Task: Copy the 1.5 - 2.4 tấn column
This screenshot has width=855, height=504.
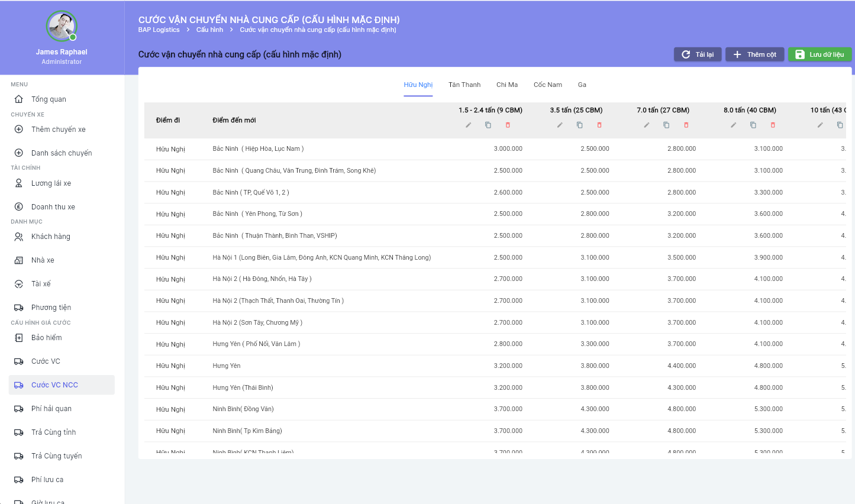Action: point(488,125)
